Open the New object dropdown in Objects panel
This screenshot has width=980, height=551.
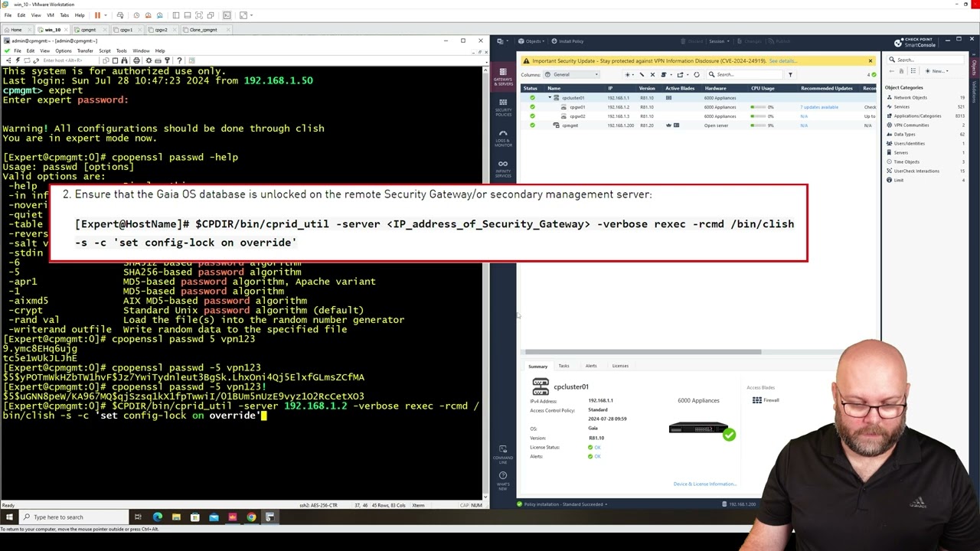[937, 71]
